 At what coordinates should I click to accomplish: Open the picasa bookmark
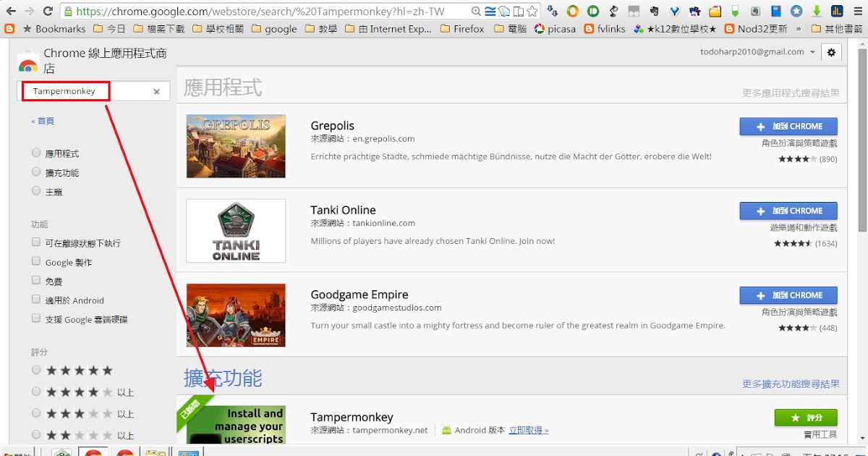555,29
